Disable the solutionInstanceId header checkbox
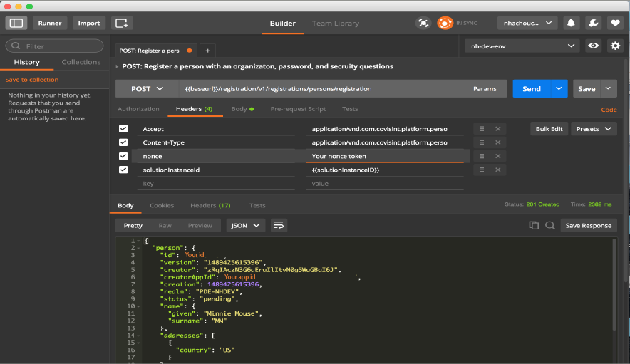 [x=123, y=170]
